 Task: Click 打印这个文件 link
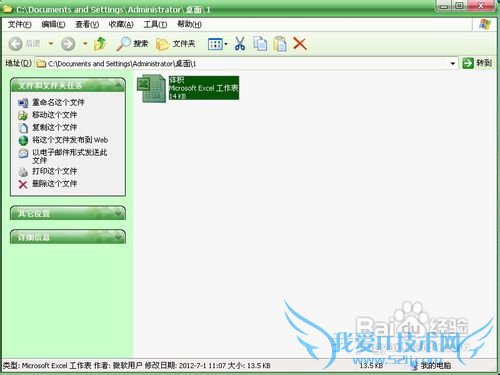[x=54, y=171]
